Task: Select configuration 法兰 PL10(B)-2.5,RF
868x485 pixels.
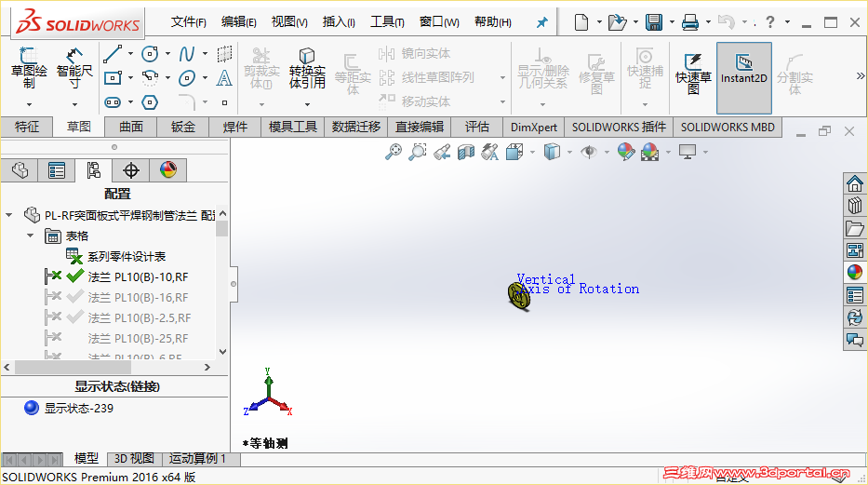Action: (x=139, y=317)
